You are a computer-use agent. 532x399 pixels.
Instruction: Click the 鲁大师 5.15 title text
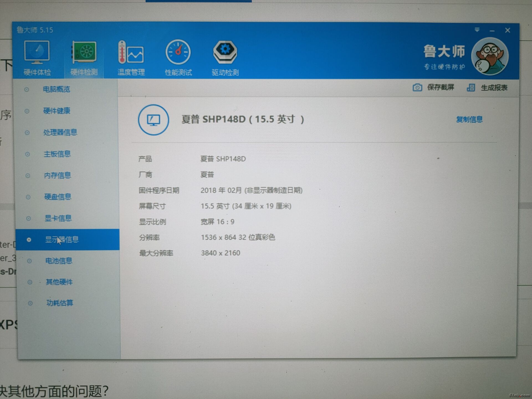coord(35,30)
